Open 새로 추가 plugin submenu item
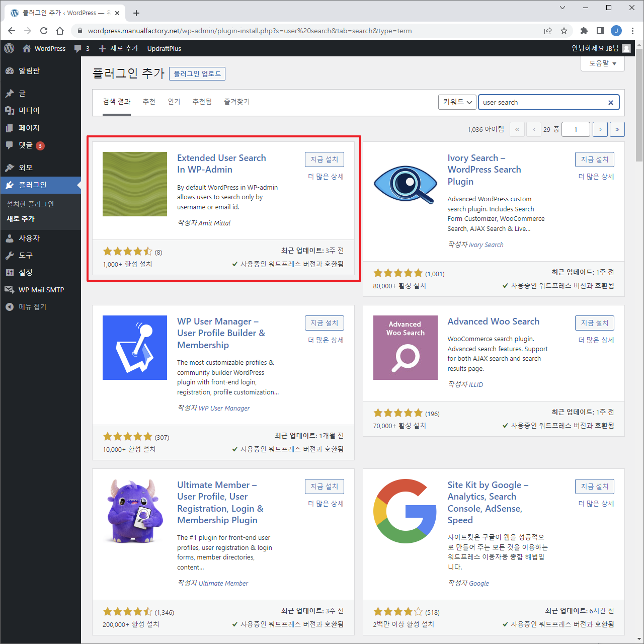The height and width of the screenshot is (644, 644). pos(21,219)
